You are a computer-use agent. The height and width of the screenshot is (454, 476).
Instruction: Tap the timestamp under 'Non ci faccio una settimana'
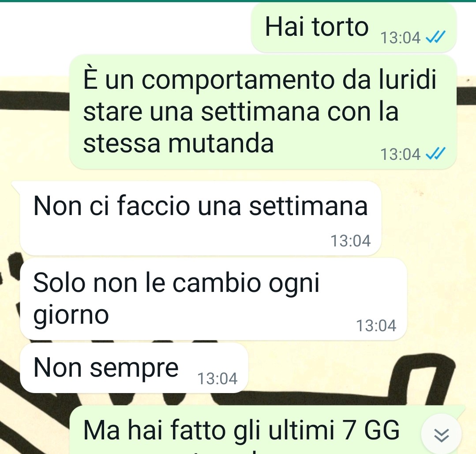point(350,241)
